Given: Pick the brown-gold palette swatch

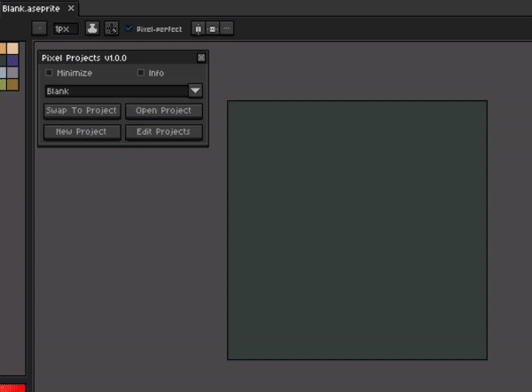Looking at the screenshot, I should [13, 85].
